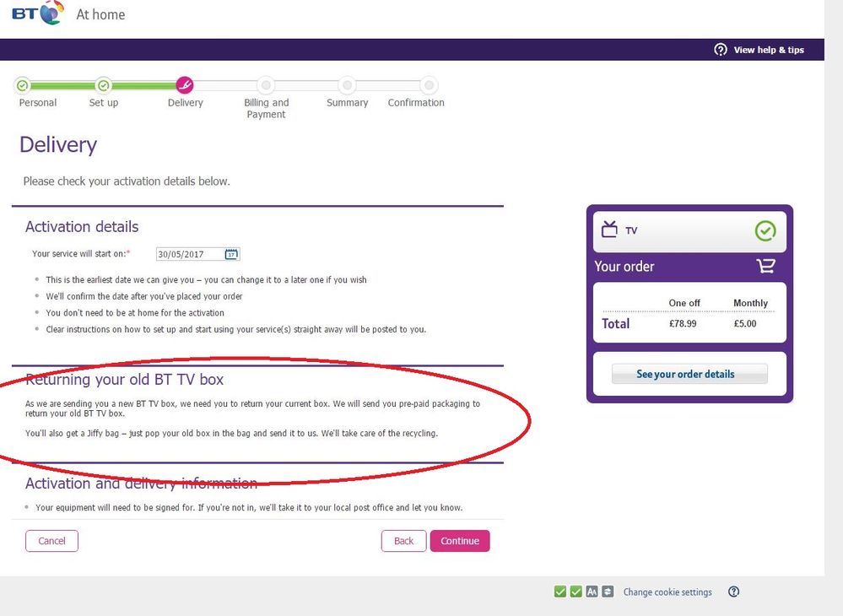Click the Confirmation step circle

429,85
